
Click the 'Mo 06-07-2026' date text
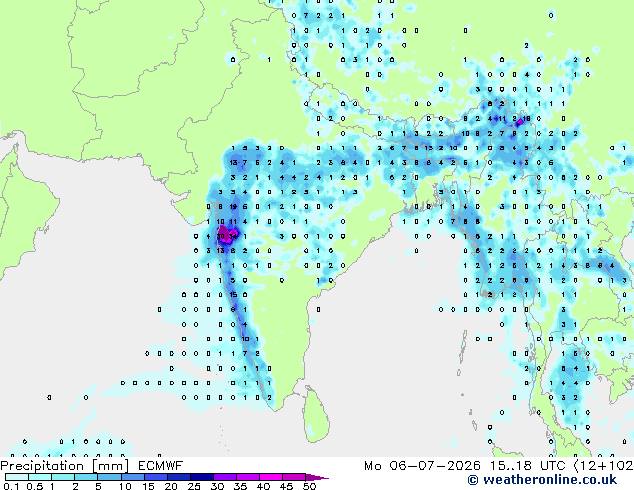tap(423, 466)
